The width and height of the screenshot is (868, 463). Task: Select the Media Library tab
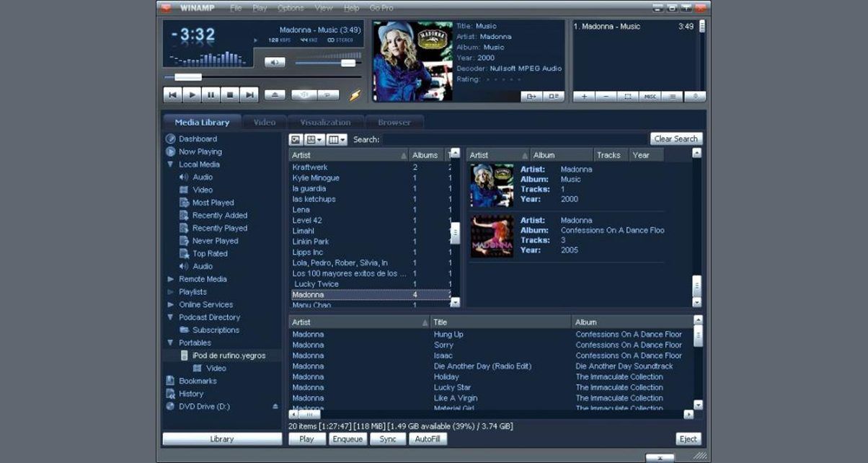202,122
